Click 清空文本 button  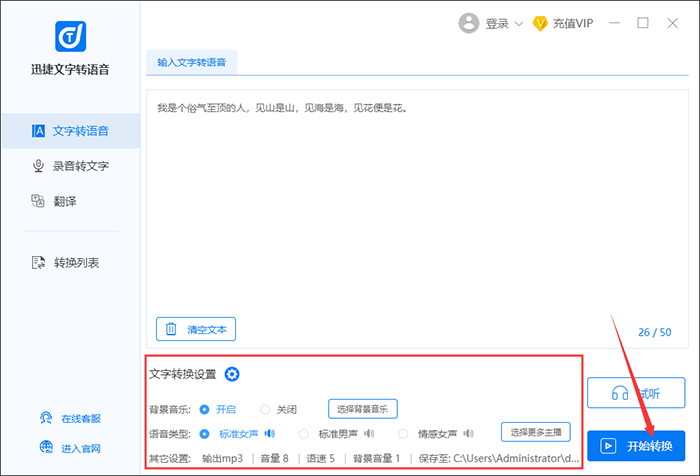(196, 329)
